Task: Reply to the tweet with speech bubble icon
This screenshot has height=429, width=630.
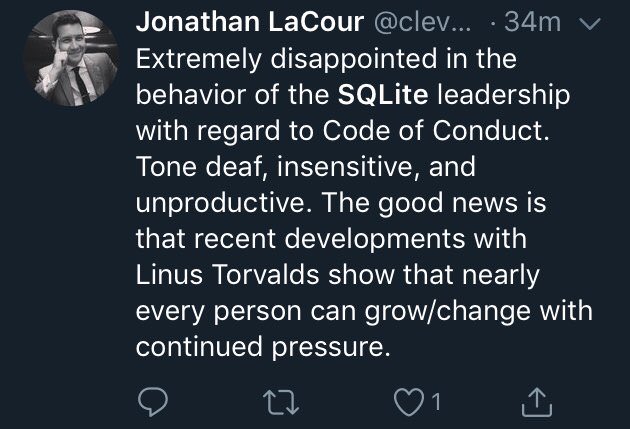Action: 153,402
